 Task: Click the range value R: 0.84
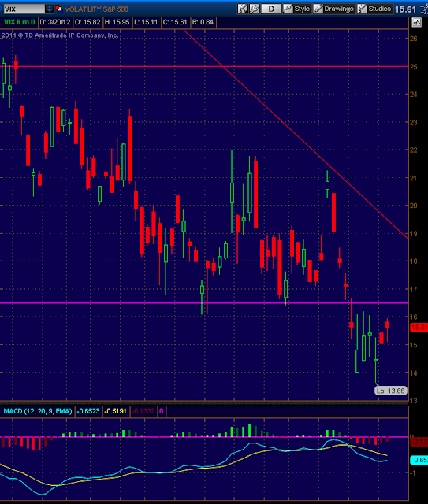(203, 22)
